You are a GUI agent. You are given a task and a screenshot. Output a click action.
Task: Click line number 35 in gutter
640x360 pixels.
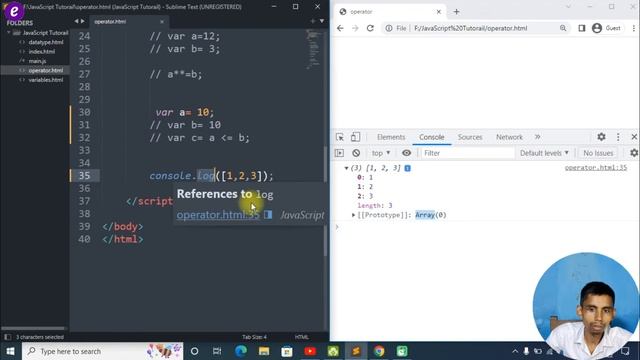tap(84, 176)
